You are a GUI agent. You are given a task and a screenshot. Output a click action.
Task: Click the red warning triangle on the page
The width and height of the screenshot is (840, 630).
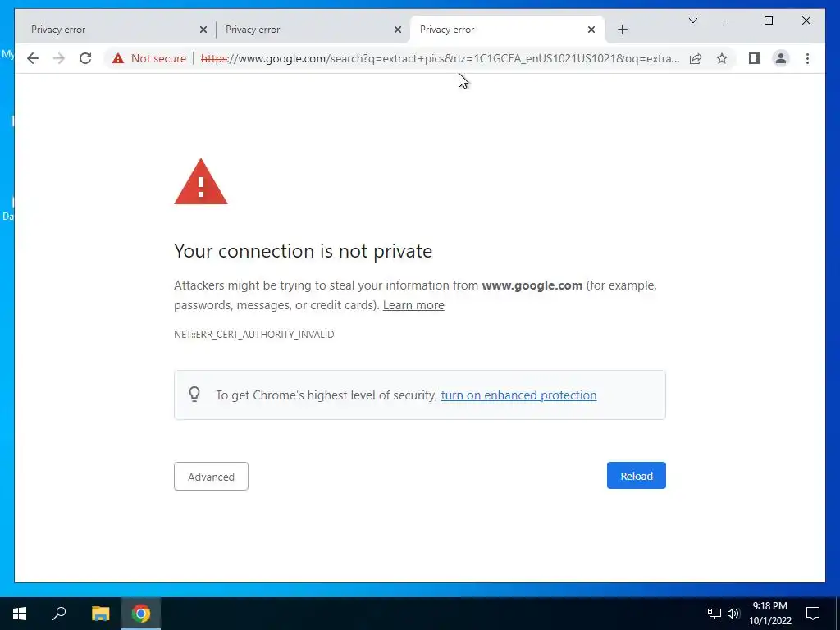pos(201,181)
